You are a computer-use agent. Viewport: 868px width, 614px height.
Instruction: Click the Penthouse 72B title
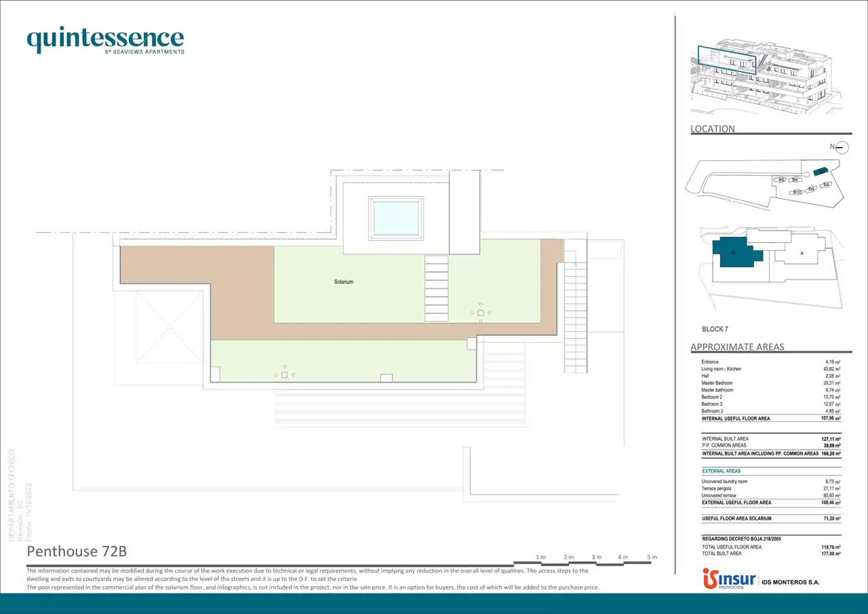tap(77, 551)
